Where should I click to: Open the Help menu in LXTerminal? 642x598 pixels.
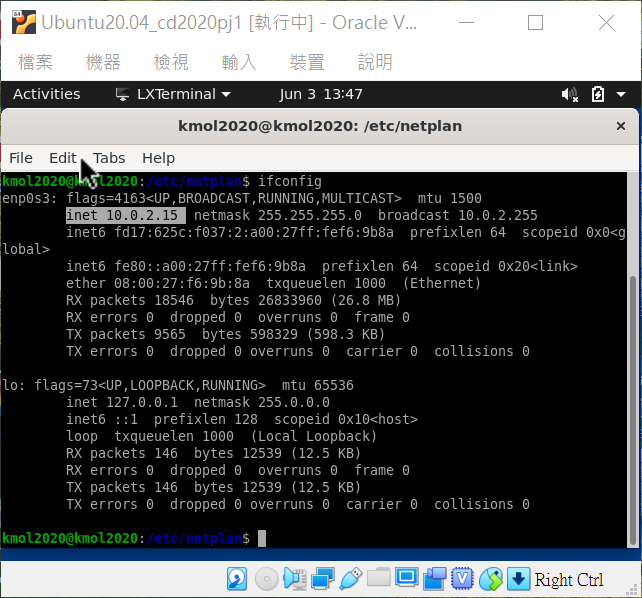158,158
